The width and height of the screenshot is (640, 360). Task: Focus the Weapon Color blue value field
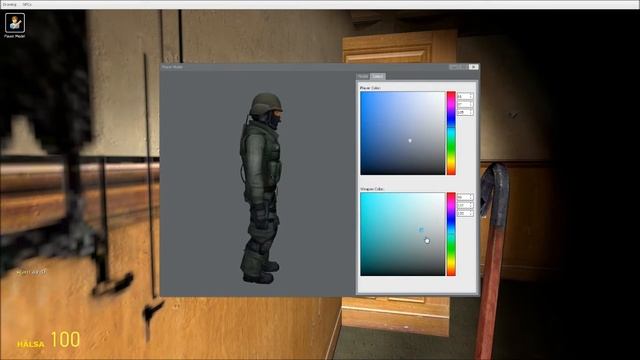tap(465, 213)
